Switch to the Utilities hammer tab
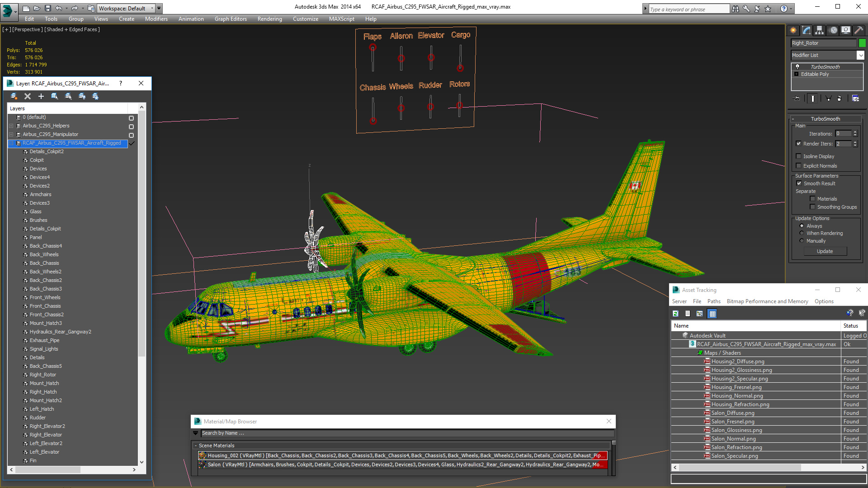The image size is (868, 488). 859,30
